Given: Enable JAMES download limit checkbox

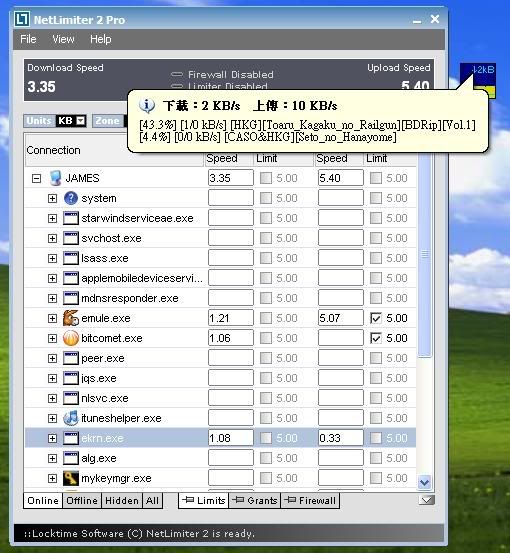Looking at the screenshot, I should pyautogui.click(x=266, y=178).
